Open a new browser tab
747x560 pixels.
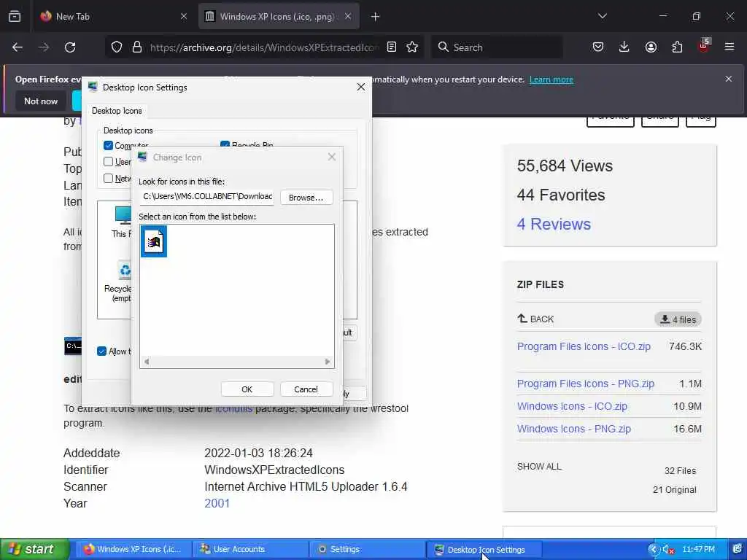(x=375, y=17)
